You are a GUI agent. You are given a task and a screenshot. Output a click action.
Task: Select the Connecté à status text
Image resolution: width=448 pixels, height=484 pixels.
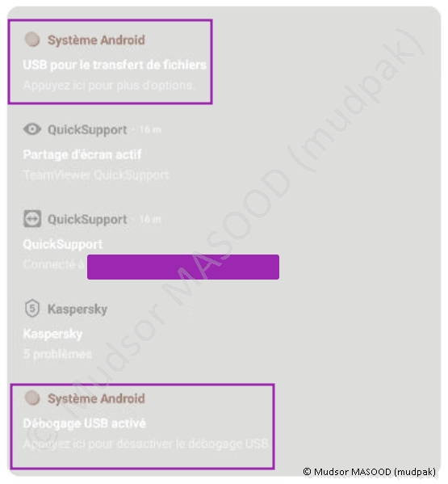tap(54, 264)
